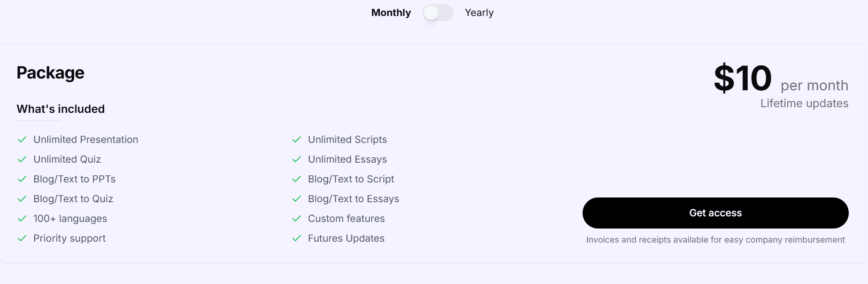Click the What's included subheading
Viewport: 868px width, 284px height.
[x=61, y=109]
